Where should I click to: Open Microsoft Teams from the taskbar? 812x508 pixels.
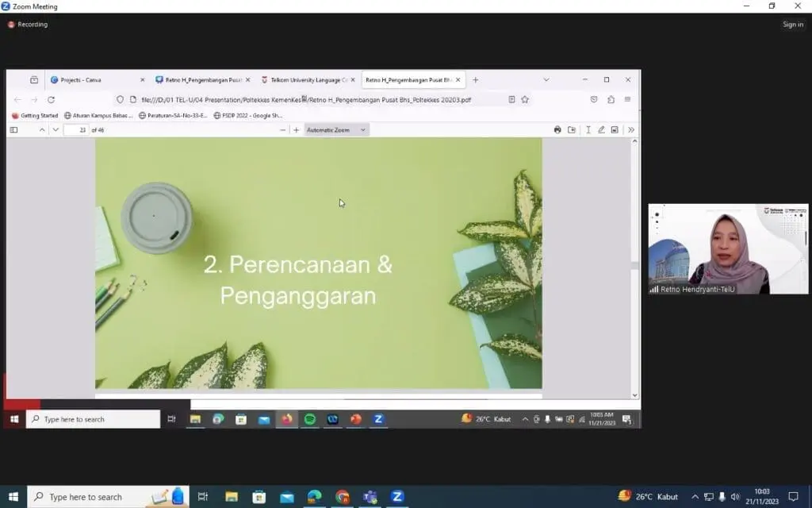tap(370, 497)
